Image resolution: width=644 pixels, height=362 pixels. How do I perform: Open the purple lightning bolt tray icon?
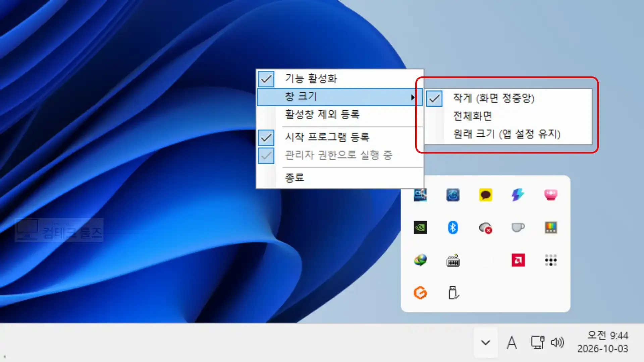(x=518, y=195)
